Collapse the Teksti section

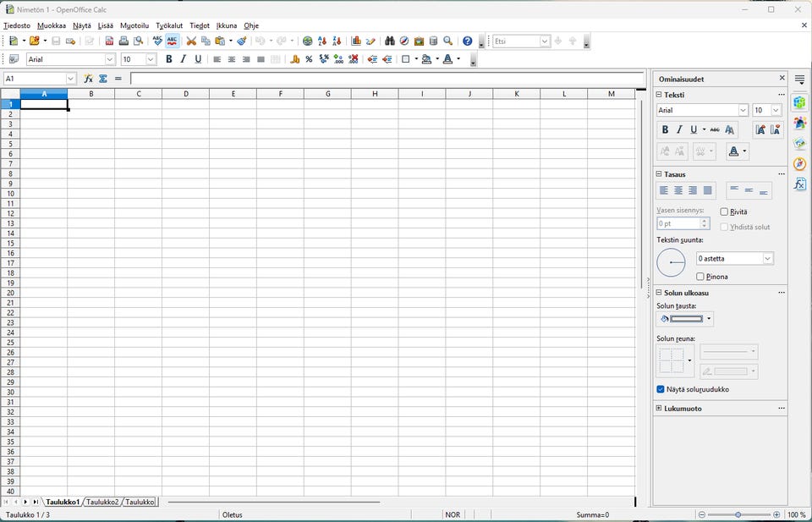(659, 95)
